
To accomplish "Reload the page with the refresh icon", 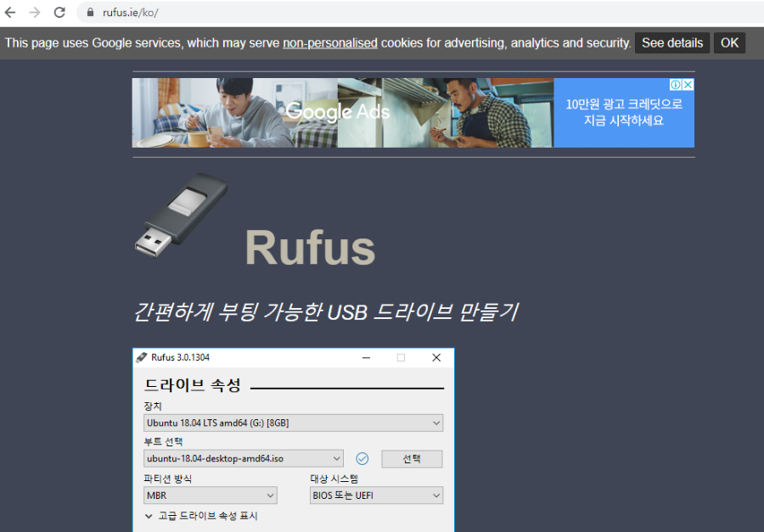I will coord(59,13).
